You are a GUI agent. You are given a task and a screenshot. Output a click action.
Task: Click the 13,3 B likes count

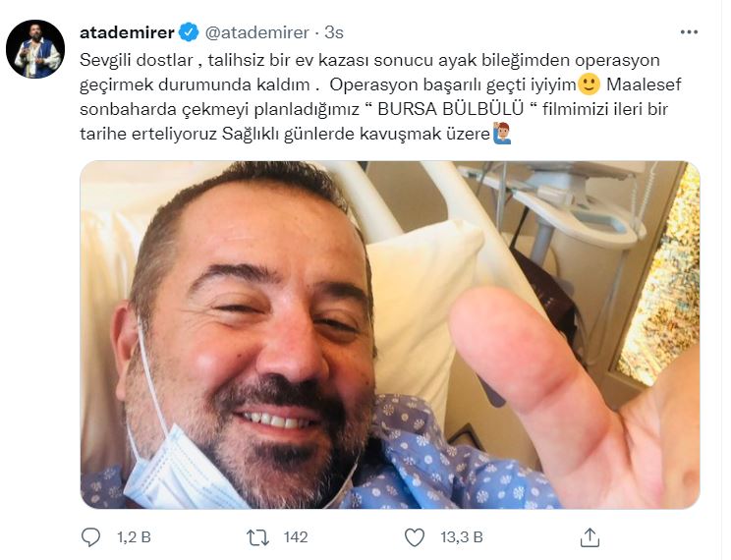(462, 537)
